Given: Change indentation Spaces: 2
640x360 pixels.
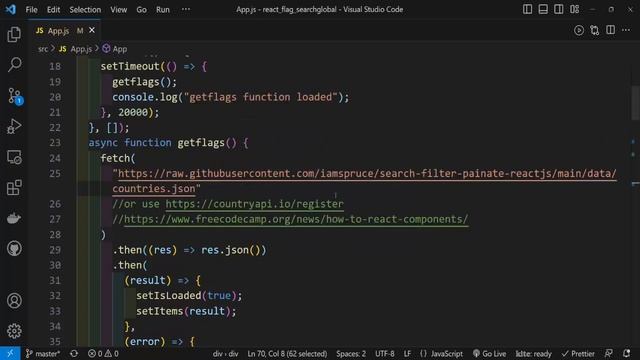Looking at the screenshot, I should [x=351, y=353].
